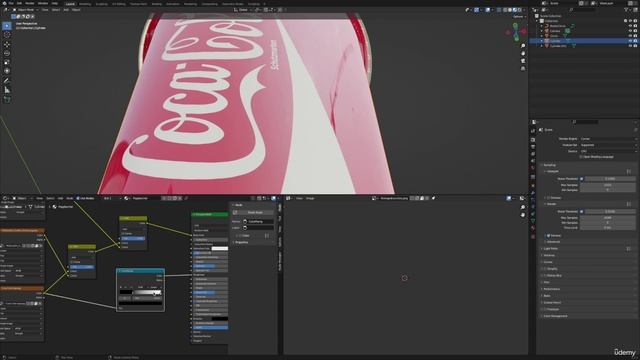Switch to the UV Editing workspace tab
Image resolution: width=640 pixels, height=360 pixels.
click(119, 4)
